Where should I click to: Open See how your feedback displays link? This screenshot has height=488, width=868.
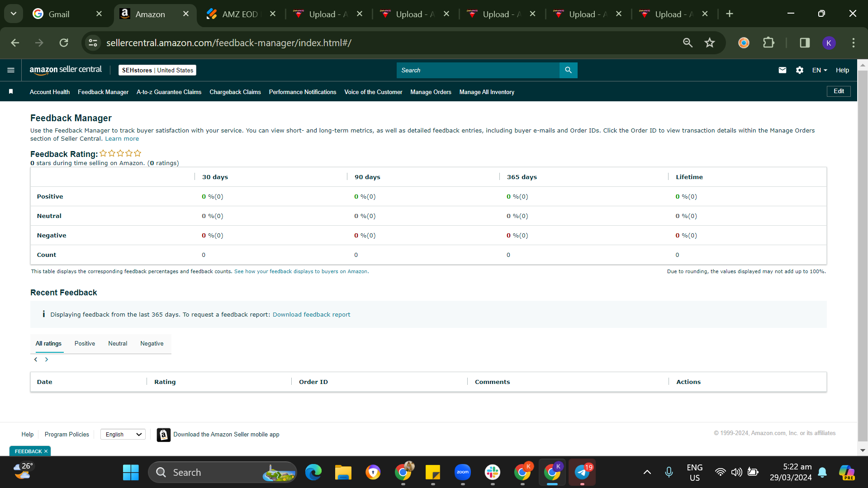(301, 272)
